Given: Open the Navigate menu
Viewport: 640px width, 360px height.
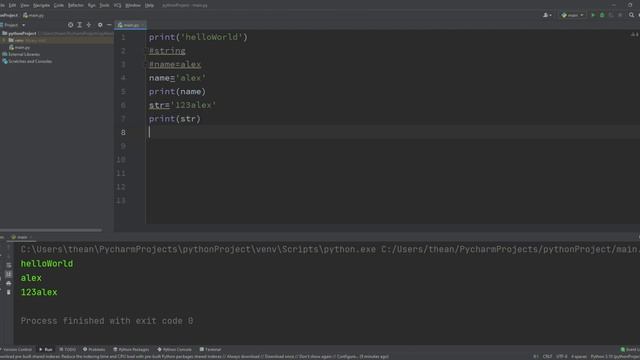Looking at the screenshot, I should 41,5.
